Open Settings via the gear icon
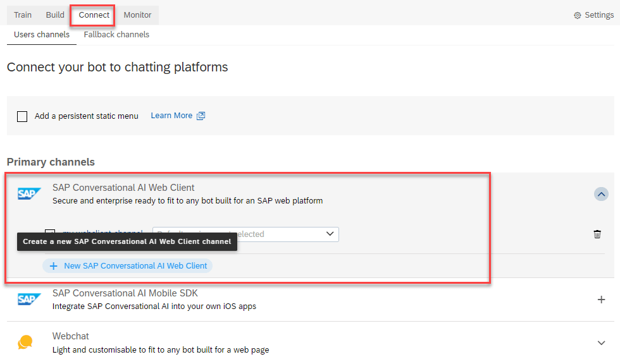The height and width of the screenshot is (364, 620). [x=577, y=15]
